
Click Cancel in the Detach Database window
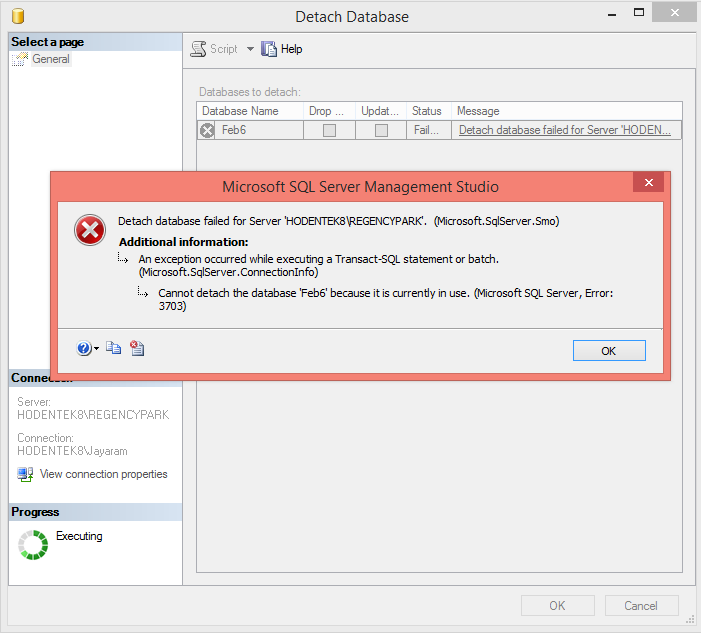642,606
